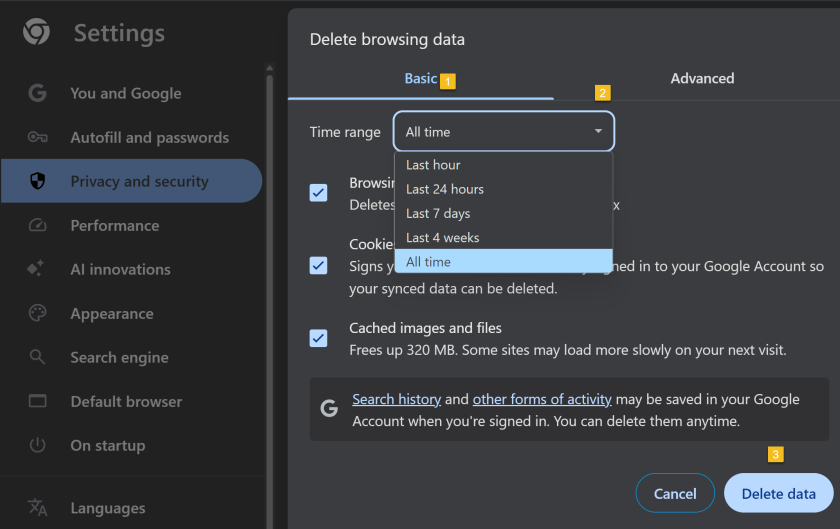Click the key icon for Autofill and passwords

tap(38, 137)
